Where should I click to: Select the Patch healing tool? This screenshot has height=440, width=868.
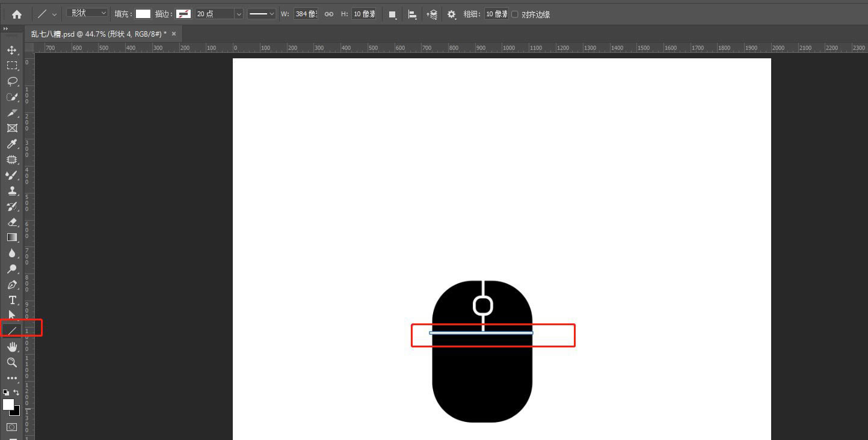[11, 159]
